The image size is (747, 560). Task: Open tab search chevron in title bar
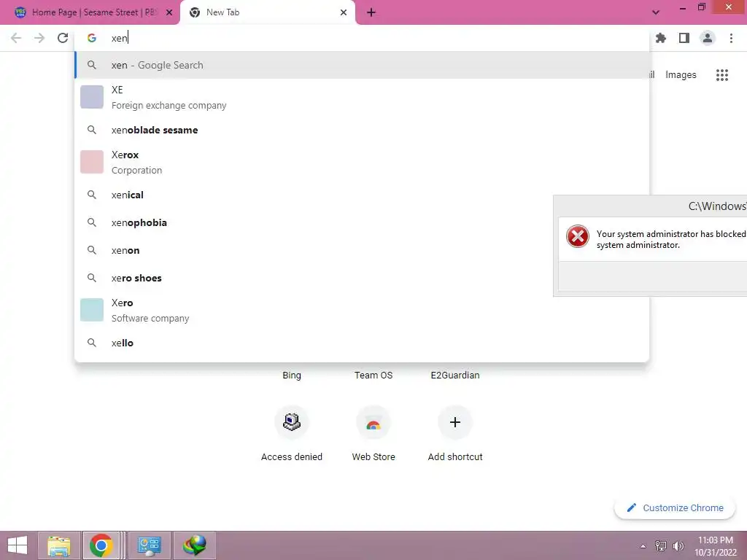(x=656, y=12)
